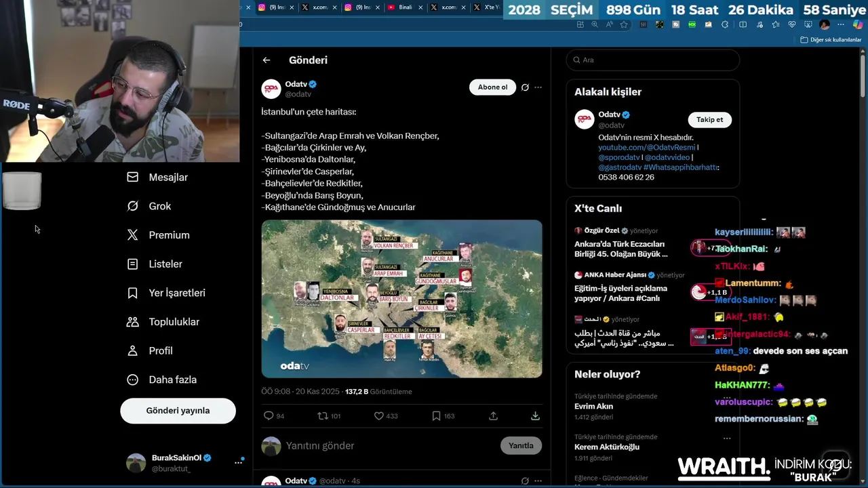The image size is (868, 488).
Task: Click Gönderi yayınla button
Action: (x=178, y=411)
